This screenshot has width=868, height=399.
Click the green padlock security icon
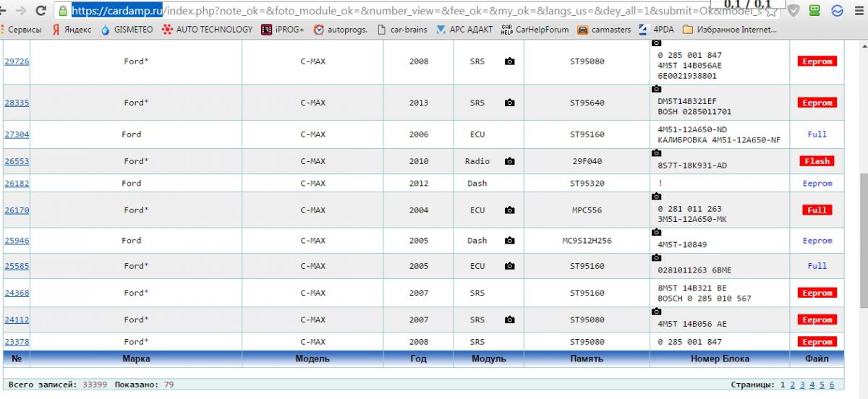pyautogui.click(x=64, y=11)
